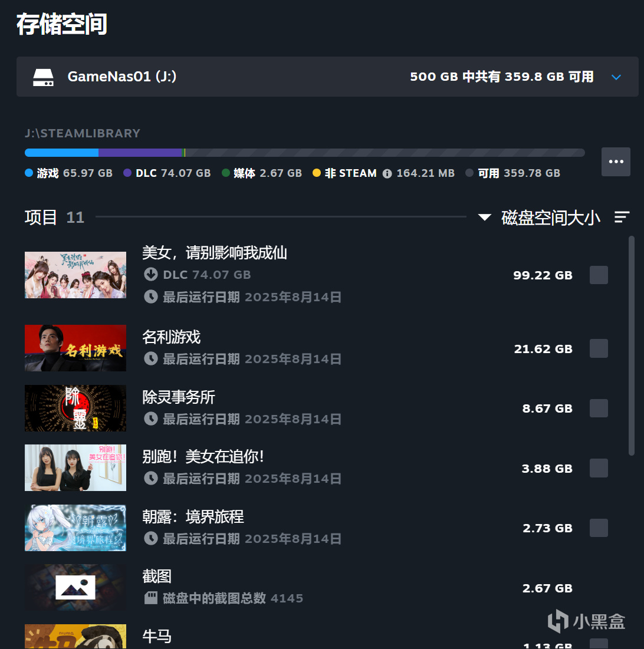Screen dimensions: 644x649
Task: Click the clock icon under 朝露：境界旅程
Action: [151, 538]
